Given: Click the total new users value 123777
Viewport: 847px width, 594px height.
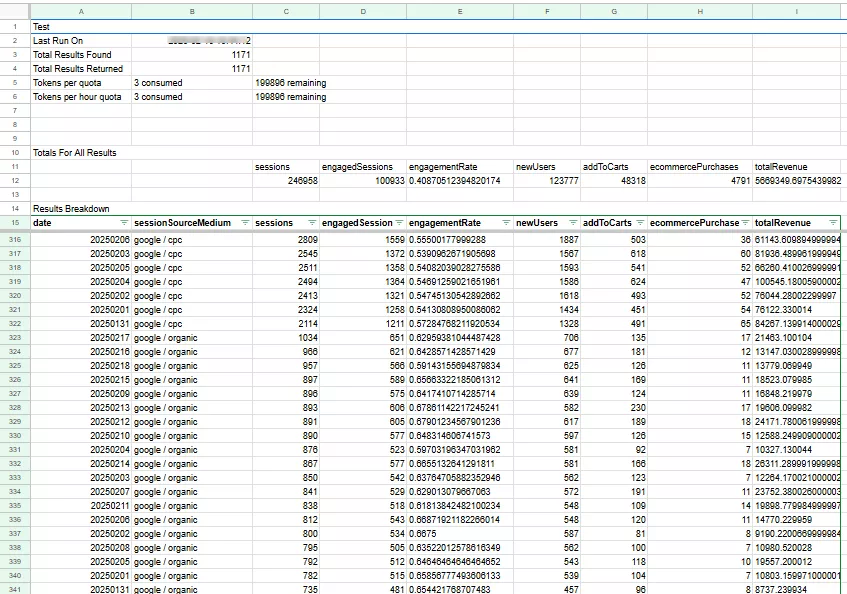Looking at the screenshot, I should tap(547, 180).
